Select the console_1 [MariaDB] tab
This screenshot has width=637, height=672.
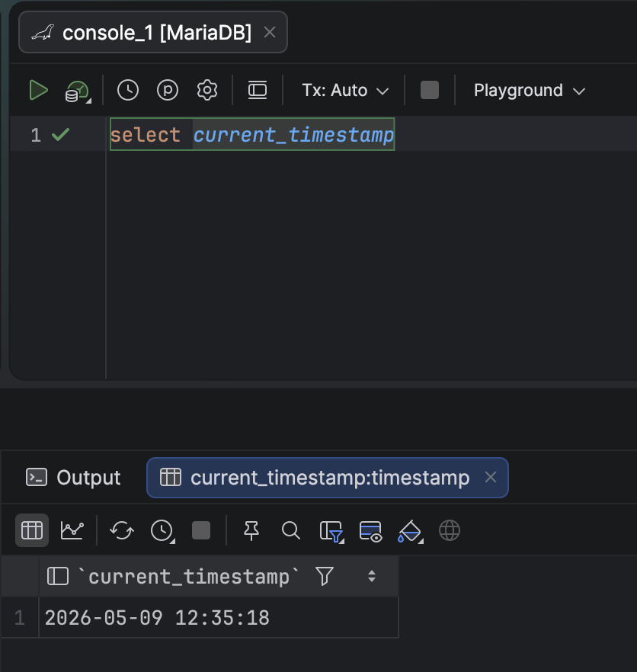[153, 32]
